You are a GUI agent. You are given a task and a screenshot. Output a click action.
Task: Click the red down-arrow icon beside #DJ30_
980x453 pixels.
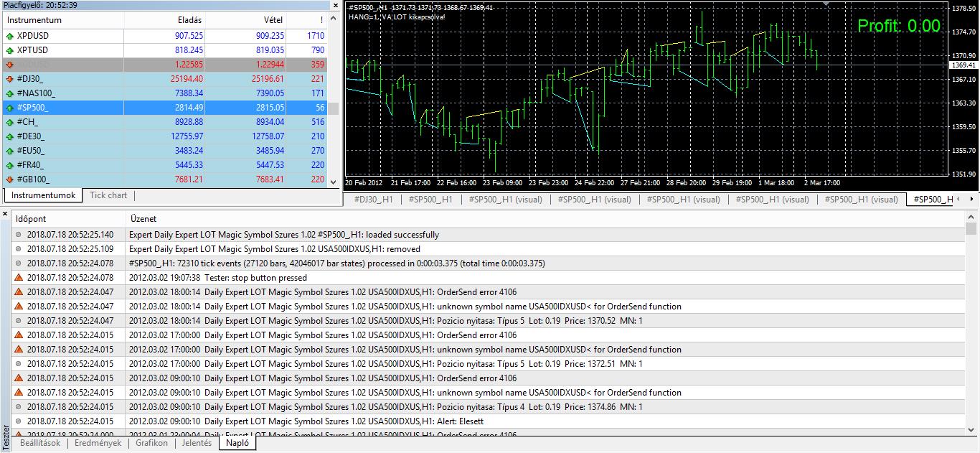coord(9,79)
